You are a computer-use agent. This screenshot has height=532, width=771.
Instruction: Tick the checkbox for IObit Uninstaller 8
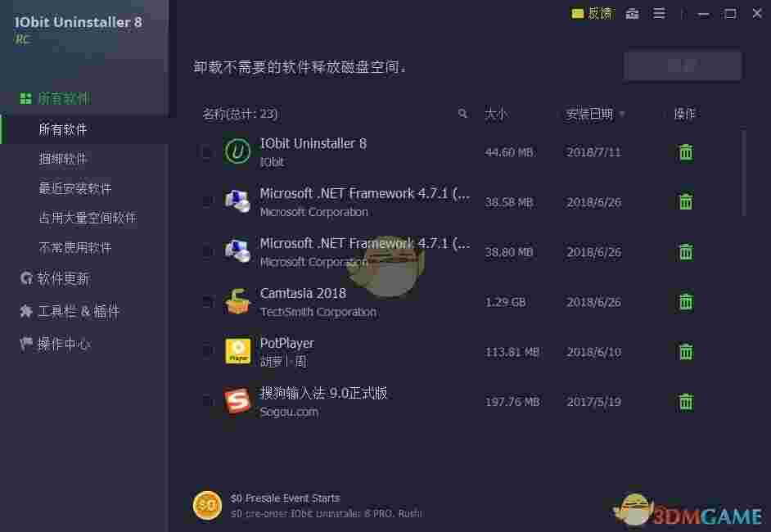point(207,151)
